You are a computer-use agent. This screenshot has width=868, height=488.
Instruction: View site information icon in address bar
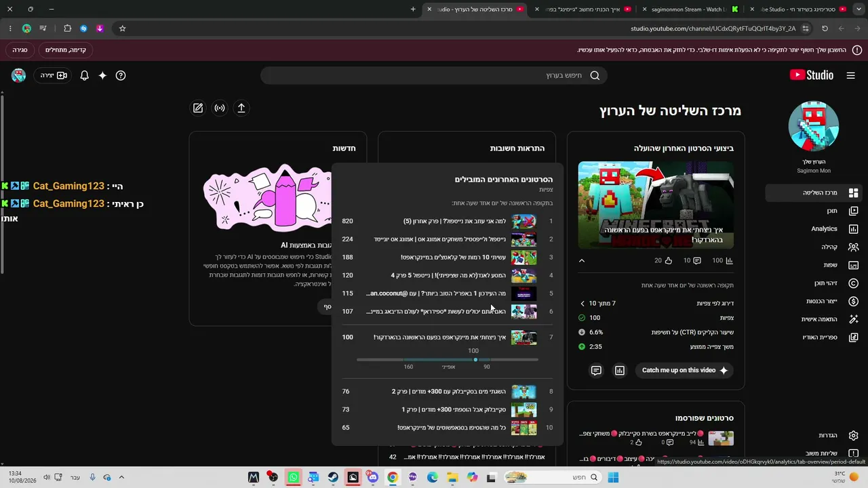tap(806, 28)
